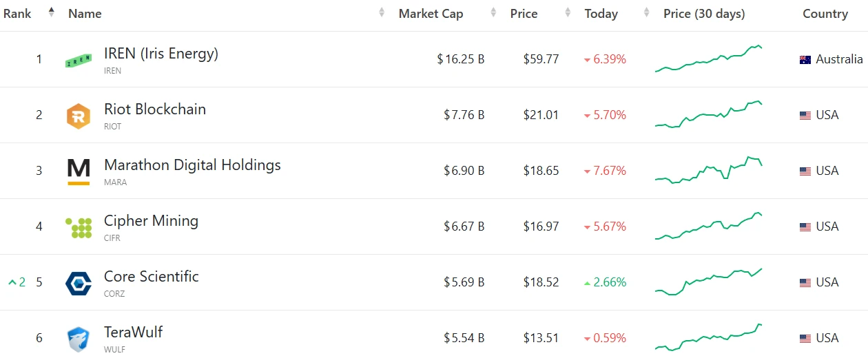The image size is (868, 358).
Task: Click the Country column header
Action: point(825,14)
